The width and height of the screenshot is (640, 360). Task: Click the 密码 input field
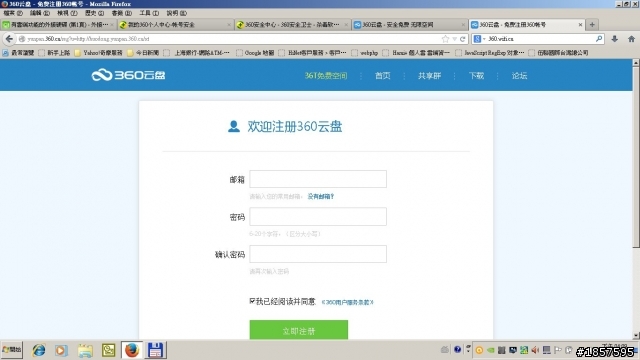[318, 216]
